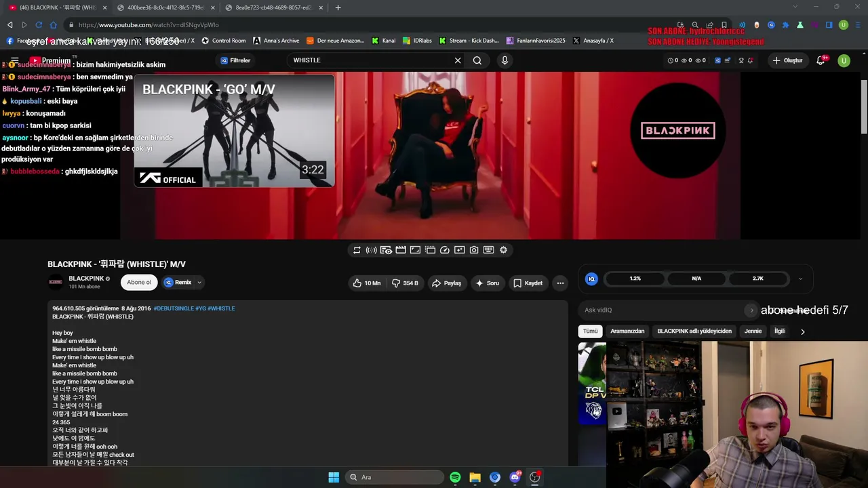Take a screenshot with the camera icon
This screenshot has width=868, height=488.
(474, 250)
